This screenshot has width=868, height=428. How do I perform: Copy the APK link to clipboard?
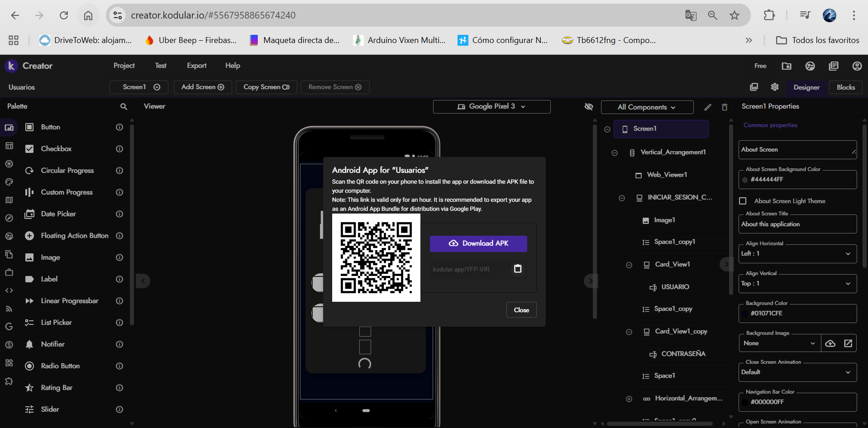(518, 269)
